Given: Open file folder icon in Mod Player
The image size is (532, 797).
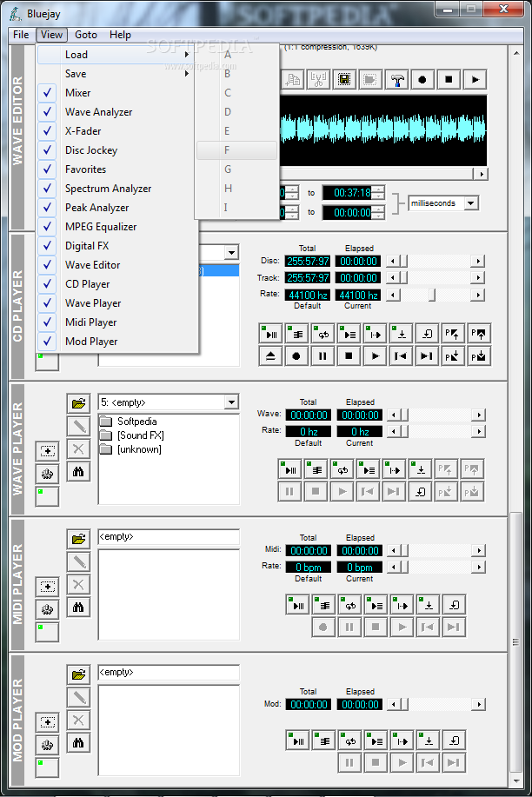Looking at the screenshot, I should click(78, 674).
